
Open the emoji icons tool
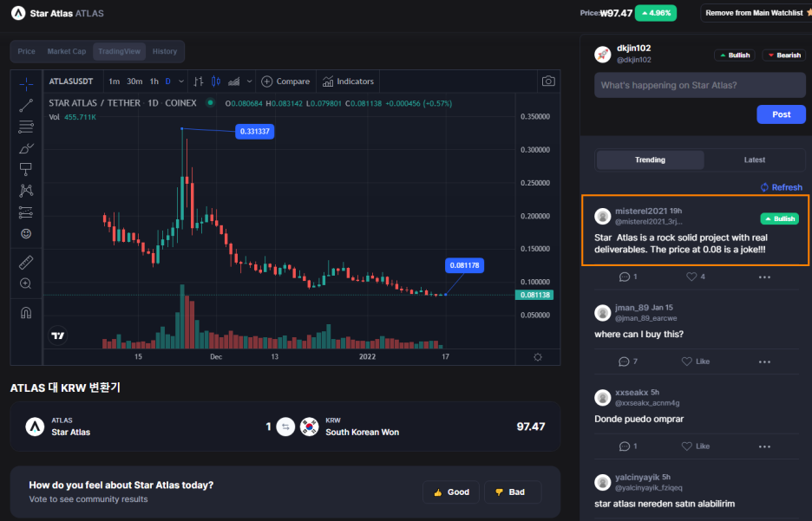(x=26, y=234)
